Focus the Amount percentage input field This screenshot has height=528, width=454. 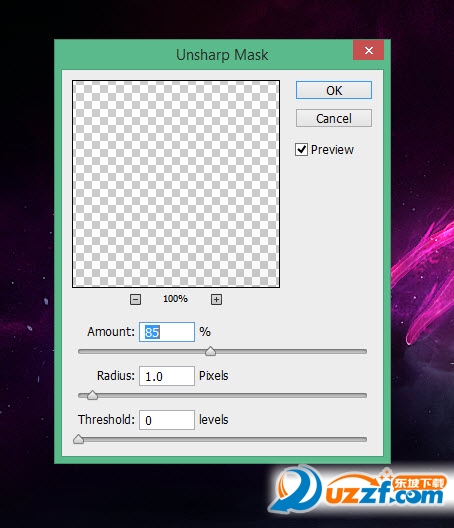[x=167, y=332]
